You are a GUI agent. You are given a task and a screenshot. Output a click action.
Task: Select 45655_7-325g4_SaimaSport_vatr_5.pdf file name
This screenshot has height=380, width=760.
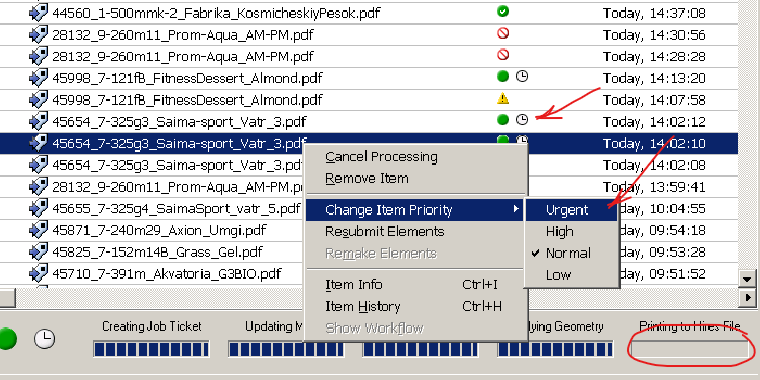(x=176, y=208)
